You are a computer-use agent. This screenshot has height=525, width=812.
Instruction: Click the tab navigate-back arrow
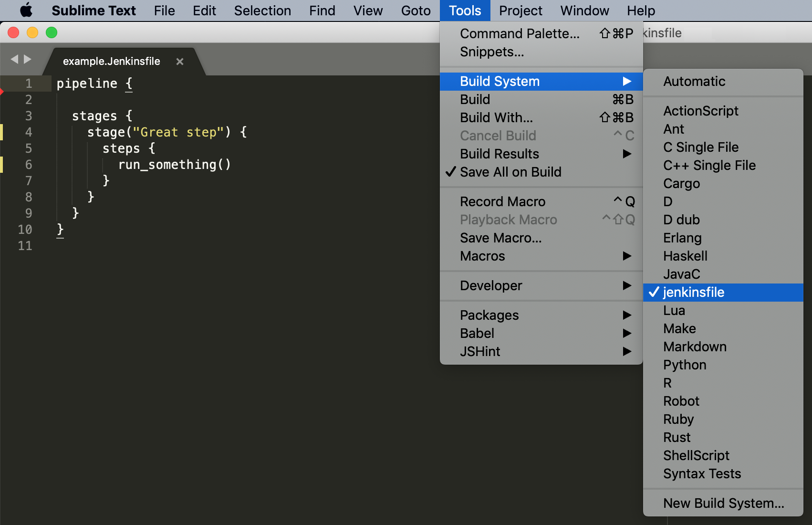click(x=14, y=59)
